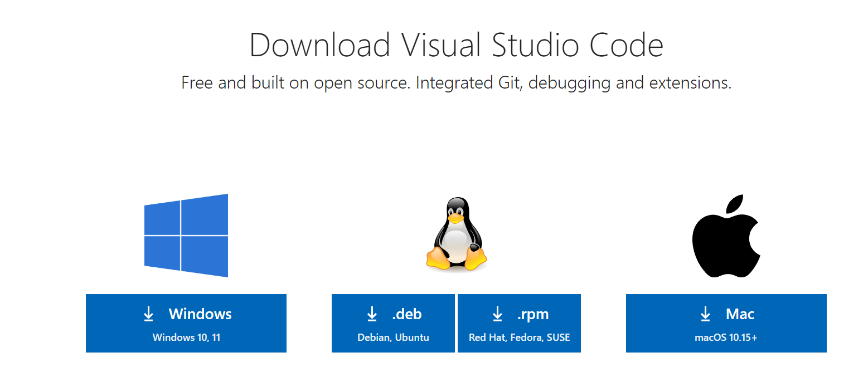
Task: Download the Windows installer for Windows 10, 11
Action: click(186, 323)
